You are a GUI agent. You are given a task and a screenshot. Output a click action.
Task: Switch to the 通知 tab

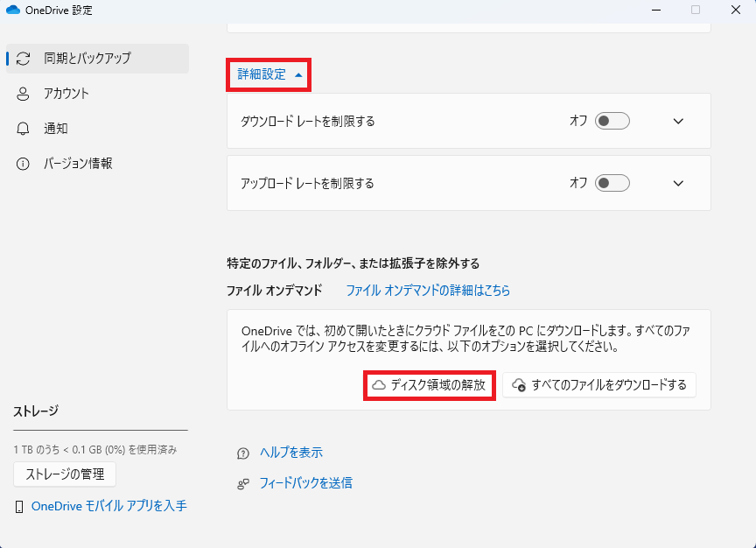click(56, 129)
